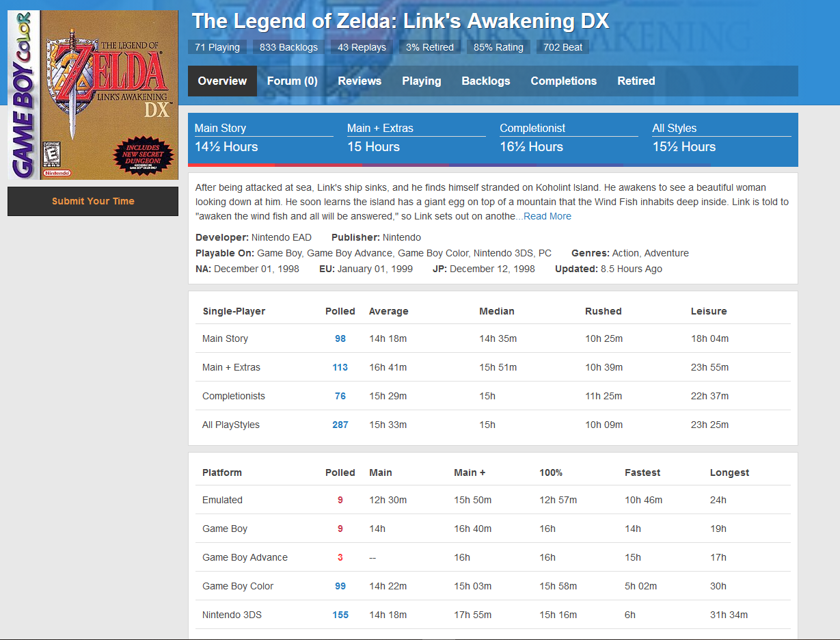The width and height of the screenshot is (840, 640).
Task: Click the Leisure column header
Action: click(x=709, y=311)
